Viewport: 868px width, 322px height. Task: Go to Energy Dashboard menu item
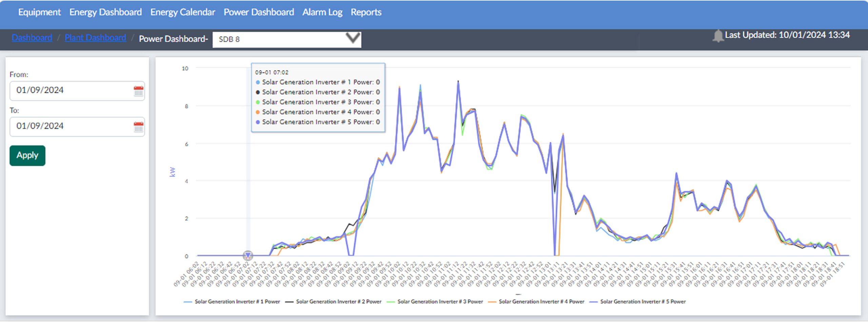(105, 12)
